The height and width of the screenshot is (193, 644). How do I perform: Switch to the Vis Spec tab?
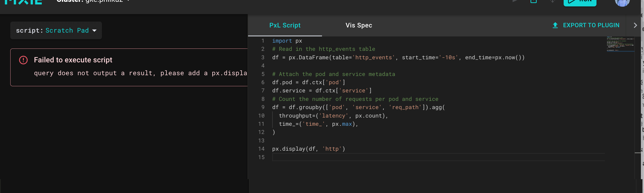point(359,25)
